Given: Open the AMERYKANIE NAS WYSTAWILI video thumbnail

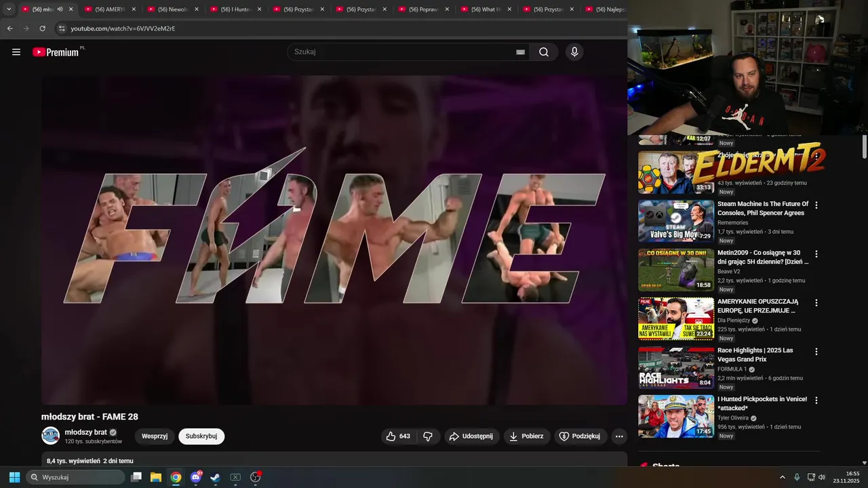Looking at the screenshot, I should (675, 319).
